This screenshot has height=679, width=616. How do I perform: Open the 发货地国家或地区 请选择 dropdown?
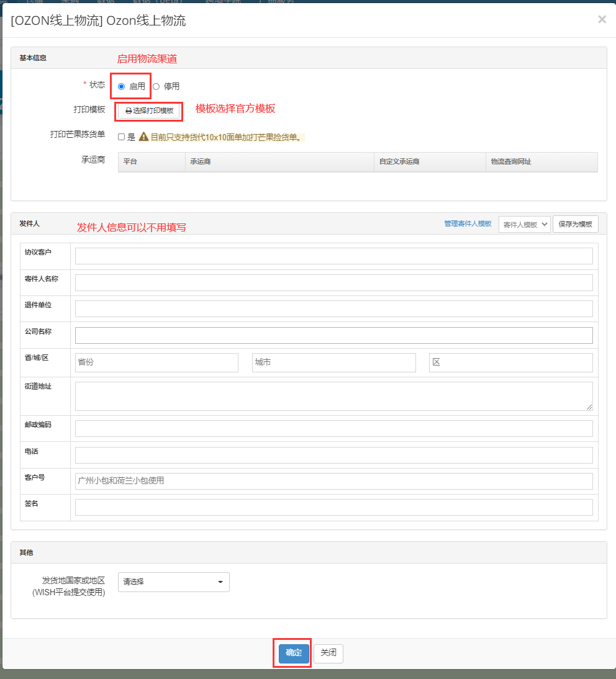[x=174, y=582]
